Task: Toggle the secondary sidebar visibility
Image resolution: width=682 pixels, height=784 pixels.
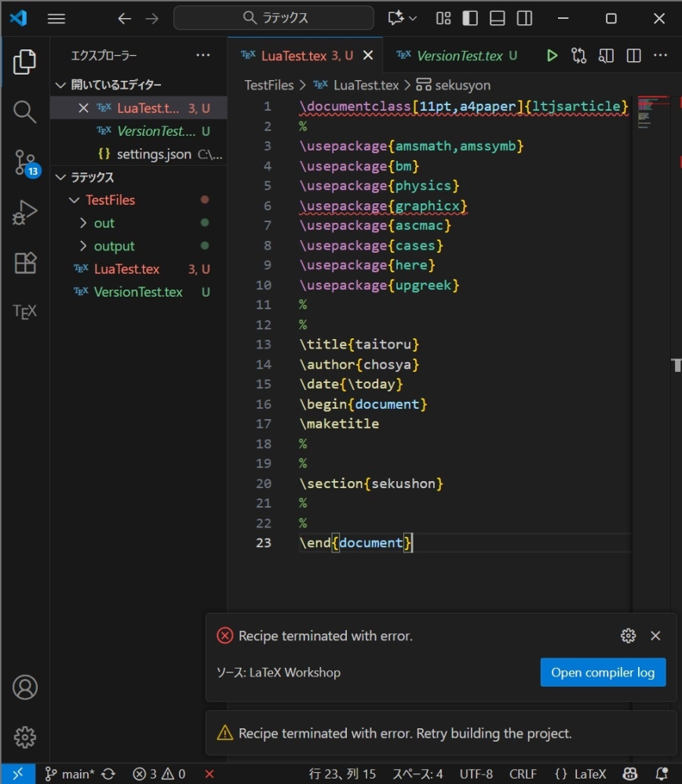Action: pos(523,17)
